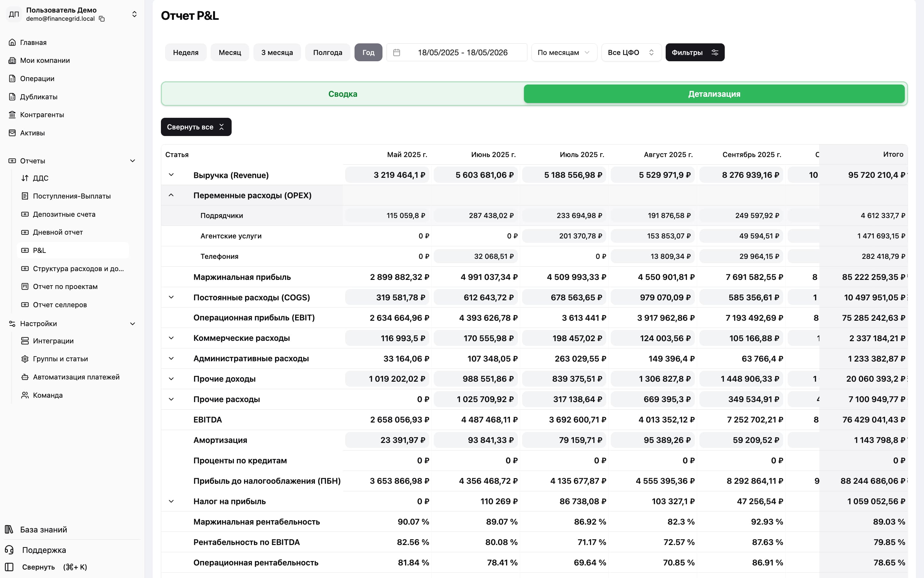Open the Контрагенты sidebar page
The width and height of the screenshot is (924, 578).
pyautogui.click(x=42, y=115)
